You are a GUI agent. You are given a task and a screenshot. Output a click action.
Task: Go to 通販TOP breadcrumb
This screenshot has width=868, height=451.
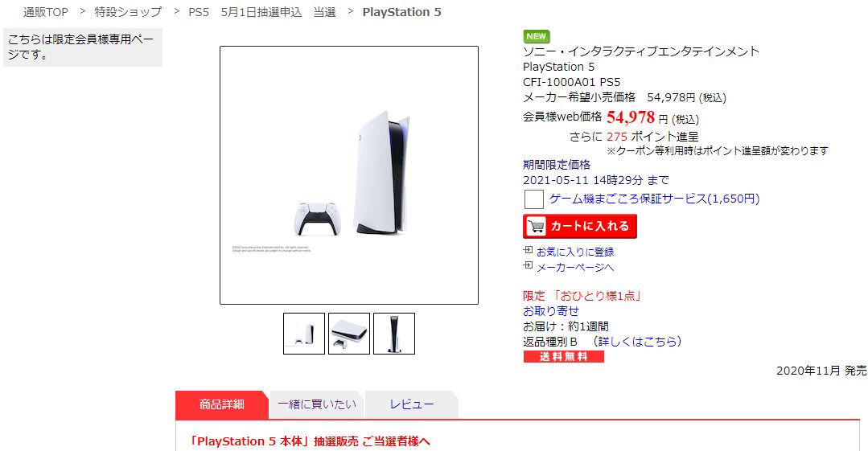[x=46, y=12]
